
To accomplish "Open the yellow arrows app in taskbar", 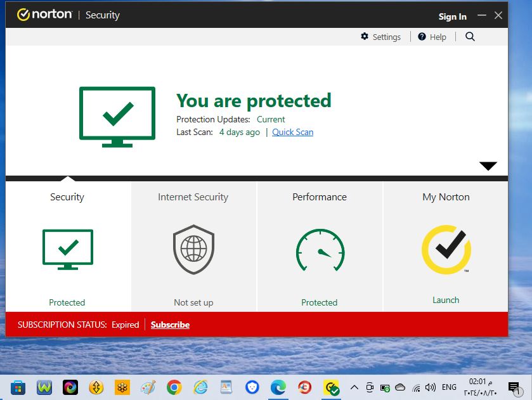I will (x=96, y=387).
